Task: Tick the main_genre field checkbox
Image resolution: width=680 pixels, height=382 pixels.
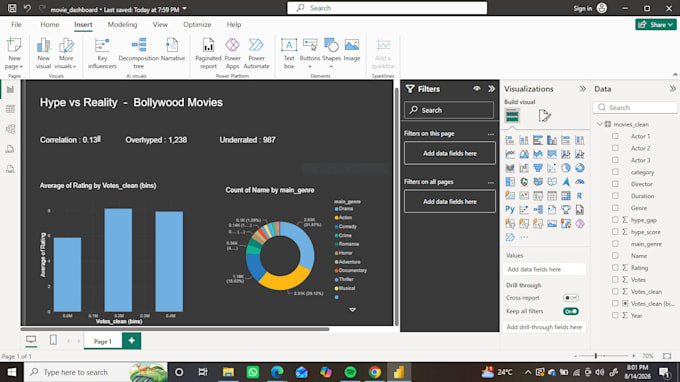Action: coord(615,244)
